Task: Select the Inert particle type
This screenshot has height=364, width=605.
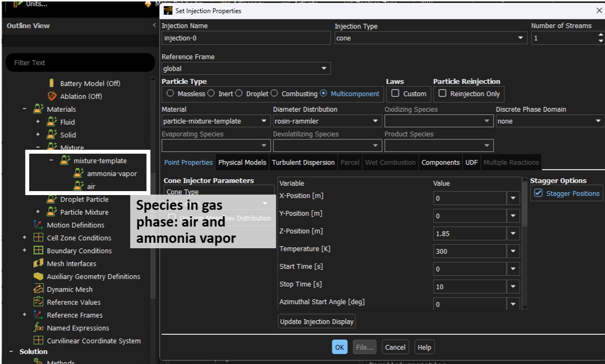Action: pyautogui.click(x=211, y=93)
